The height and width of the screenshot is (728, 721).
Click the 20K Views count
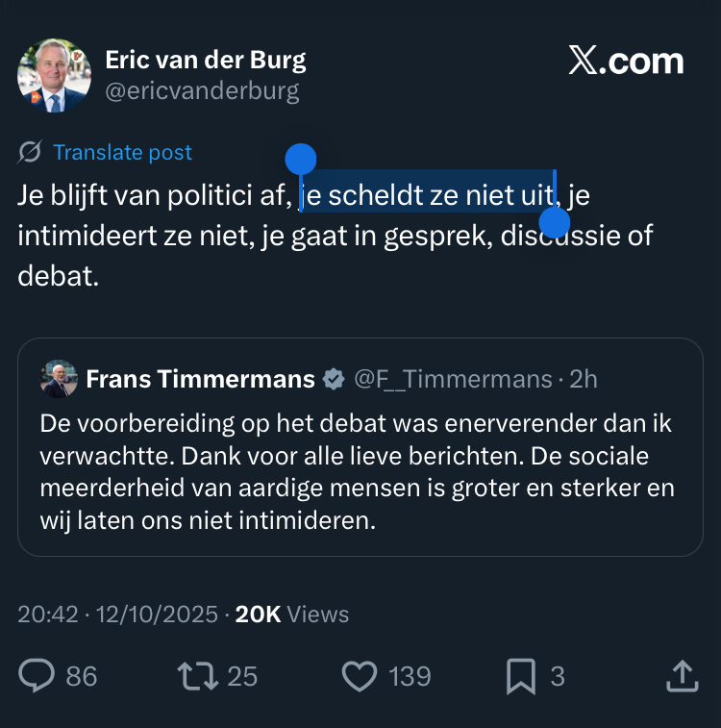292,614
